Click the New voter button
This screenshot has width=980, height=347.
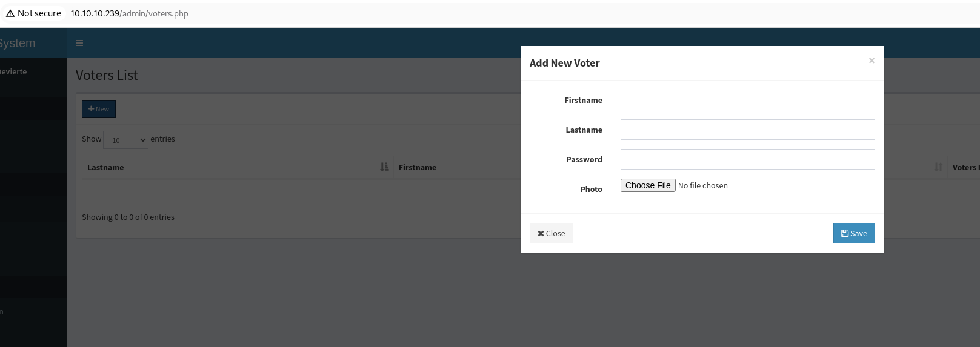coord(99,109)
